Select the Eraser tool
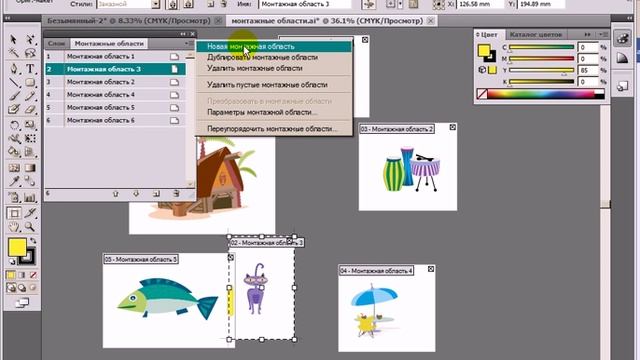 point(30,109)
